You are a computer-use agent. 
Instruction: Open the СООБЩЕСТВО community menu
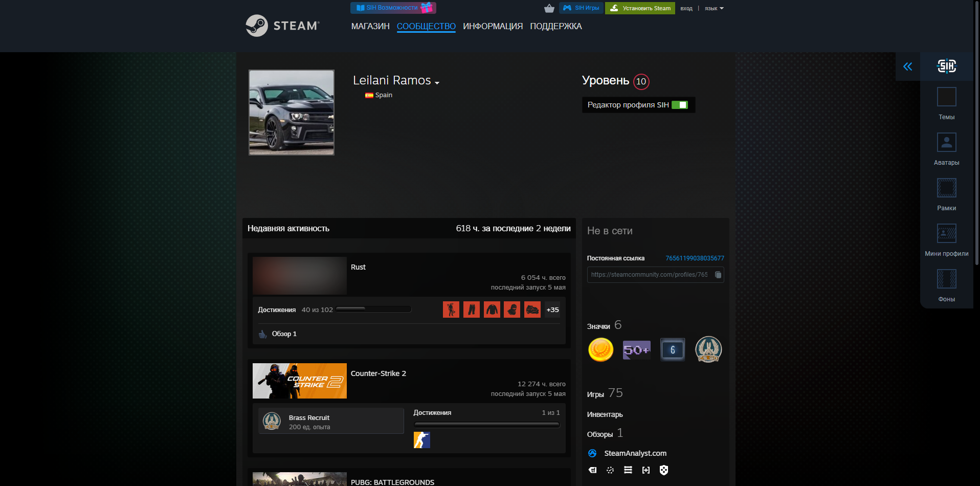426,26
